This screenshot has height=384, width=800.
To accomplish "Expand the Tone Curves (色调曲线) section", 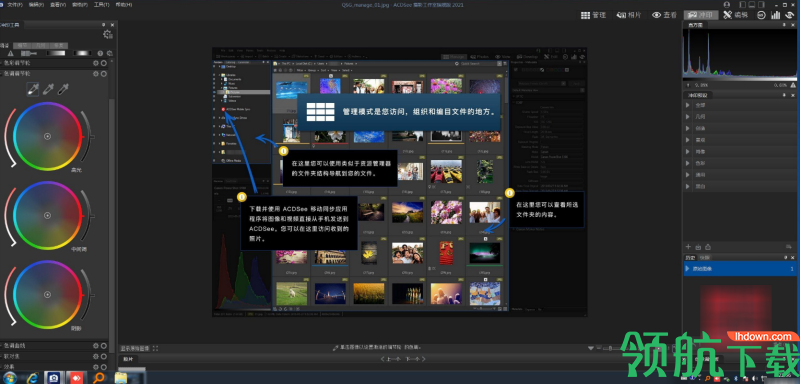I will click(14, 345).
